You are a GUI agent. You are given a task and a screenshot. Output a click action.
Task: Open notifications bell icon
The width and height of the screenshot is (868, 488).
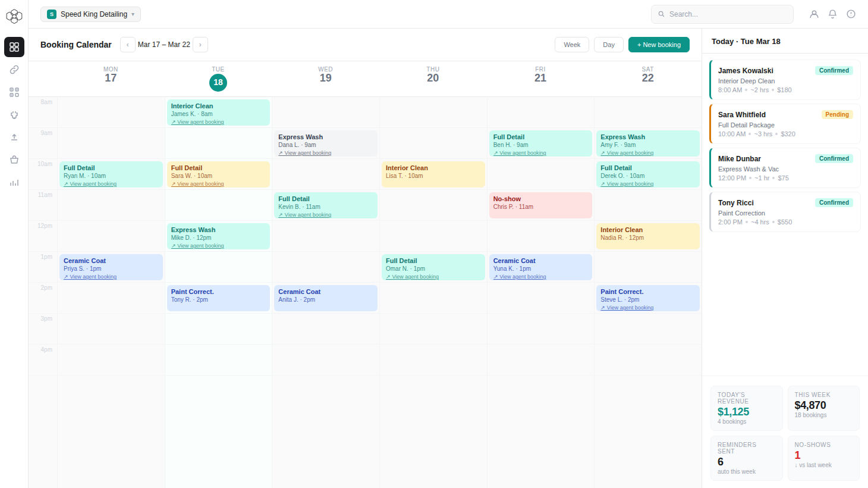pos(832,14)
